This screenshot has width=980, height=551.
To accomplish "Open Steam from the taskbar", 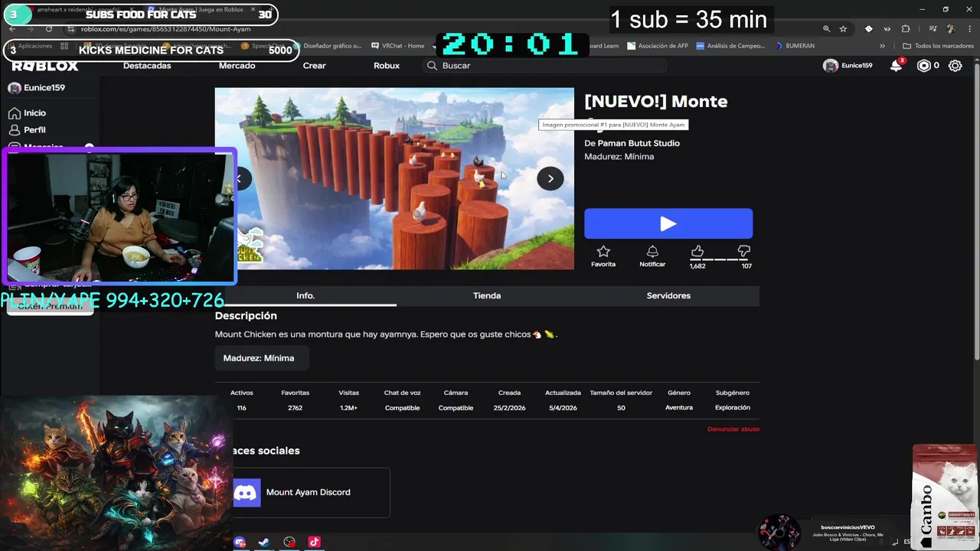I will point(263,542).
